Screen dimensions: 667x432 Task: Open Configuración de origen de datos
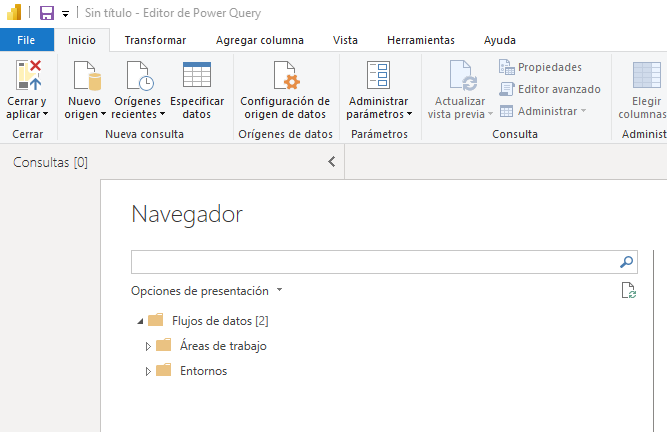285,89
